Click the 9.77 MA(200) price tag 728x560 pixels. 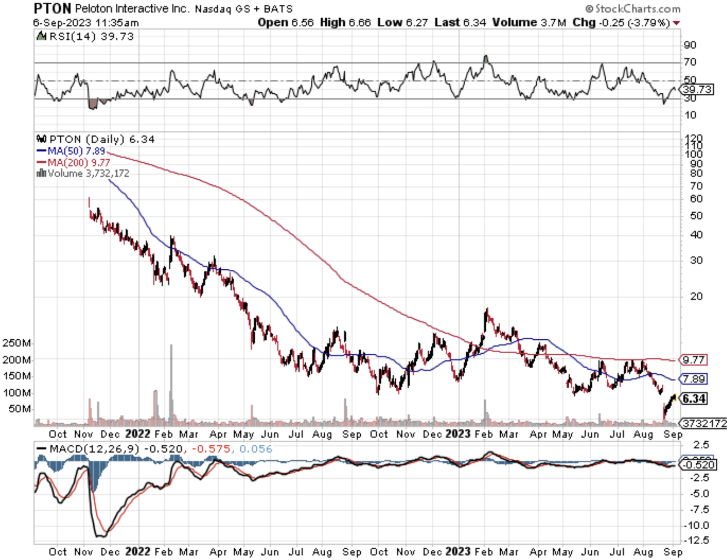point(693,360)
